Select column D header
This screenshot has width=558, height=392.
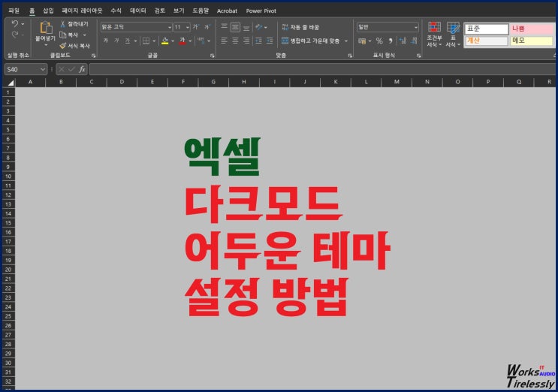122,82
